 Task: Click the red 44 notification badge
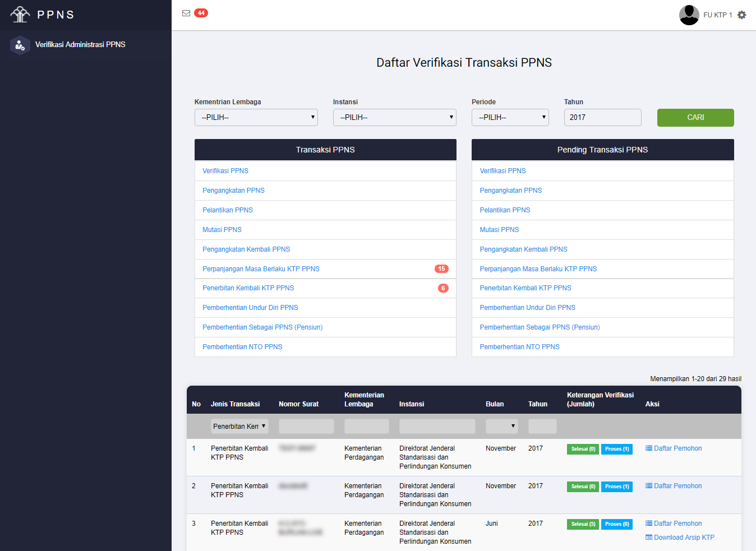[x=201, y=13]
